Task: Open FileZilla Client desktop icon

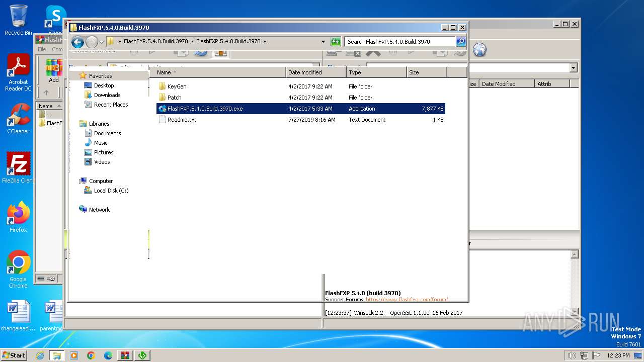Action: 18,168
